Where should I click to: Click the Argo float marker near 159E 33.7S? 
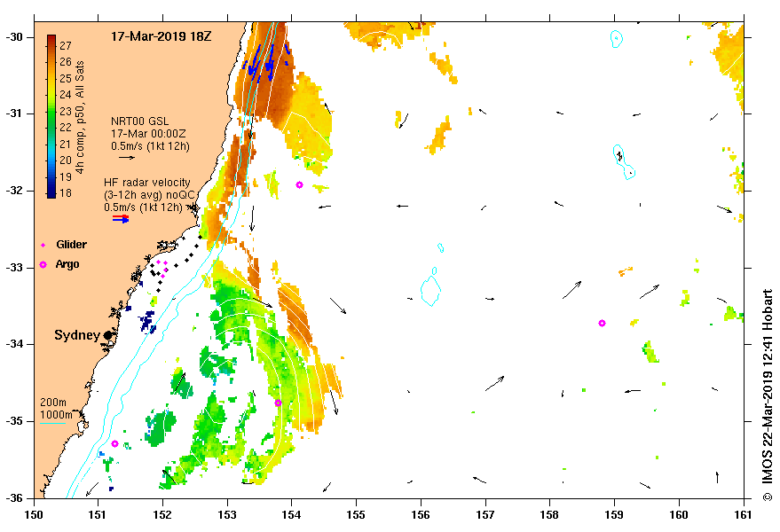(x=602, y=323)
